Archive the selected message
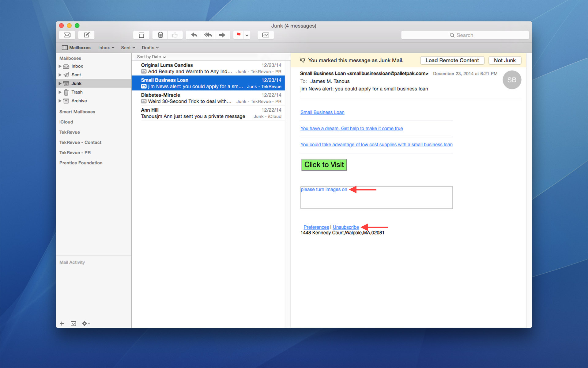Screen dimensions: 588x368 point(141,35)
